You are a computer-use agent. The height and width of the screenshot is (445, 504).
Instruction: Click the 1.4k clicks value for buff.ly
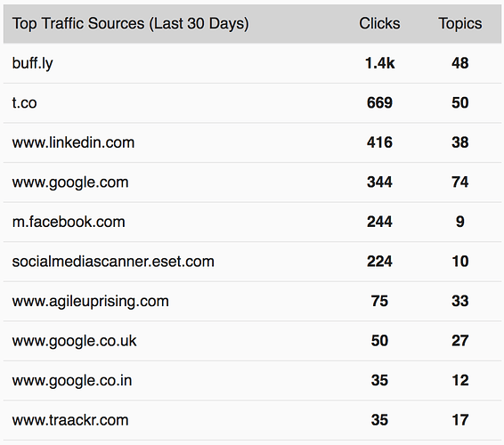pos(379,63)
